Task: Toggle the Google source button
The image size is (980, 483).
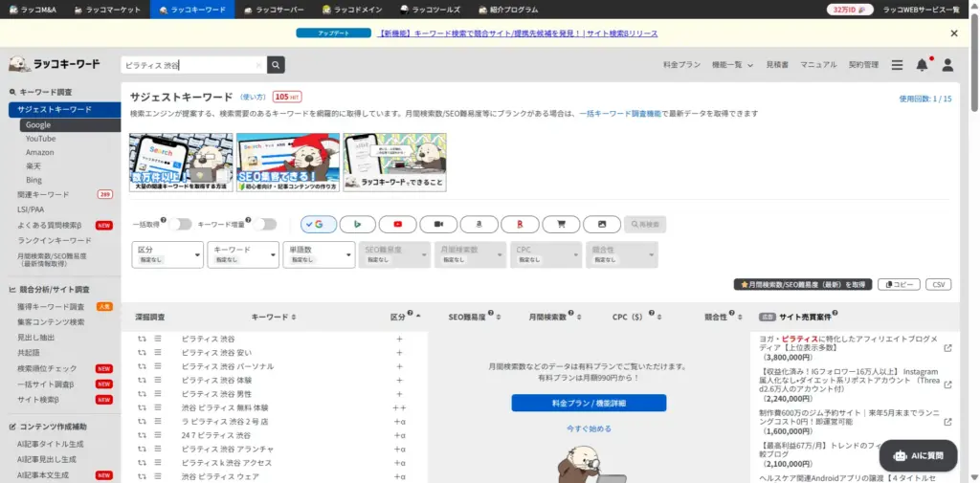Action: point(318,224)
